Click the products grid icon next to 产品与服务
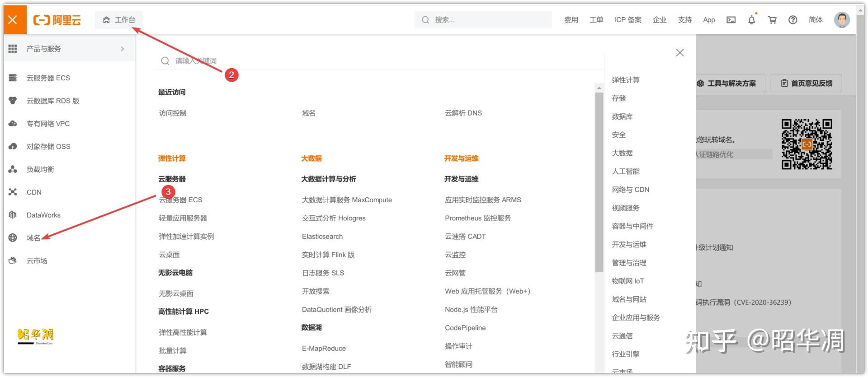The image size is (868, 377). tap(13, 49)
